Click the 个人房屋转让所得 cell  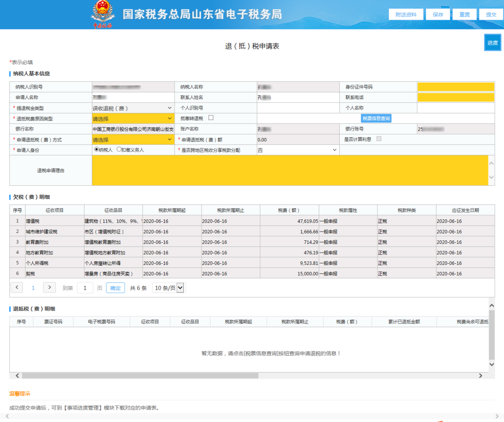coord(113,263)
